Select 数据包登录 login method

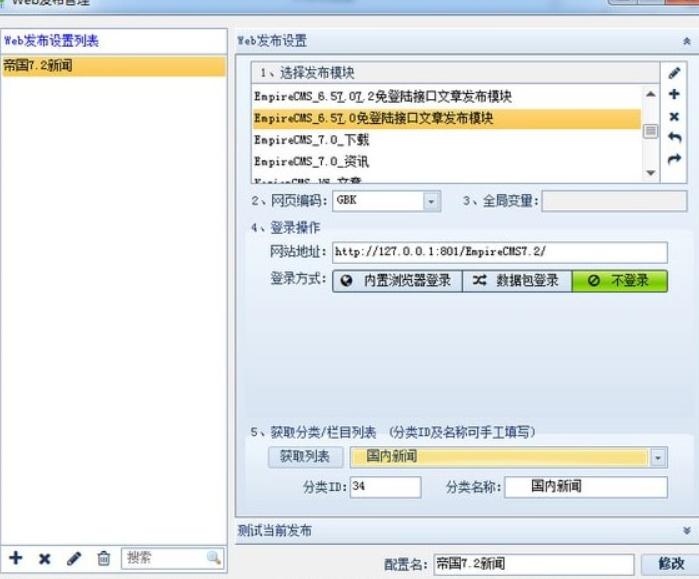click(517, 281)
